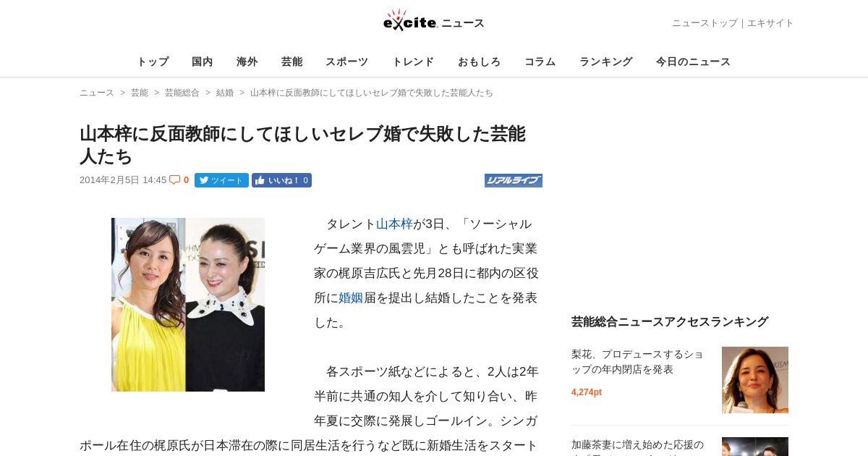Click the 4,274pt ranking score

(x=587, y=392)
